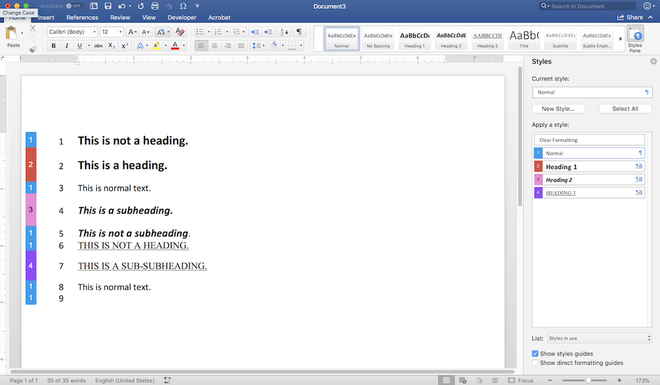The height and width of the screenshot is (385, 660).
Task: Open Customize Quick Access Toolbar dropdown
Action: (x=197, y=6)
